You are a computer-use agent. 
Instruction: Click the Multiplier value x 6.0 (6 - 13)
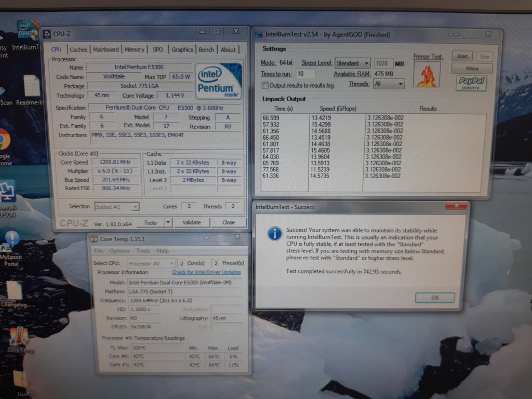115,171
